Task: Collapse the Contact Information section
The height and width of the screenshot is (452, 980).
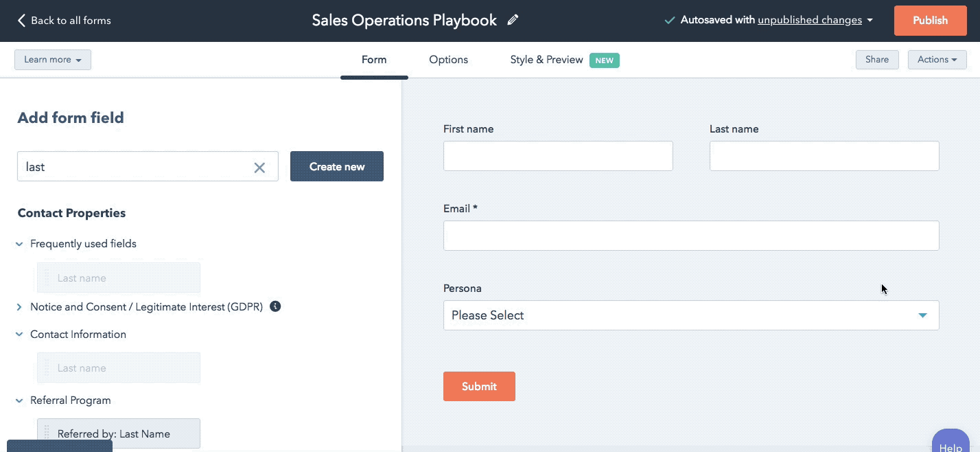Action: point(19,335)
